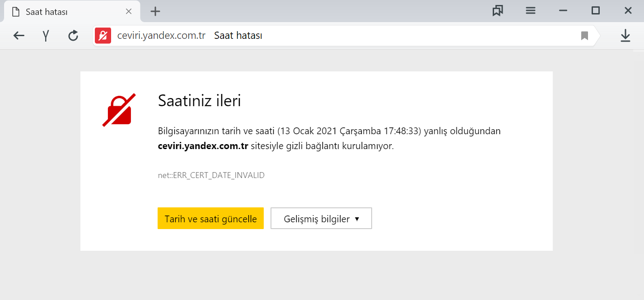Click the date "13 Ocak 2021 Çarşamba 17:48:33"
This screenshot has height=300, width=644.
(x=350, y=131)
